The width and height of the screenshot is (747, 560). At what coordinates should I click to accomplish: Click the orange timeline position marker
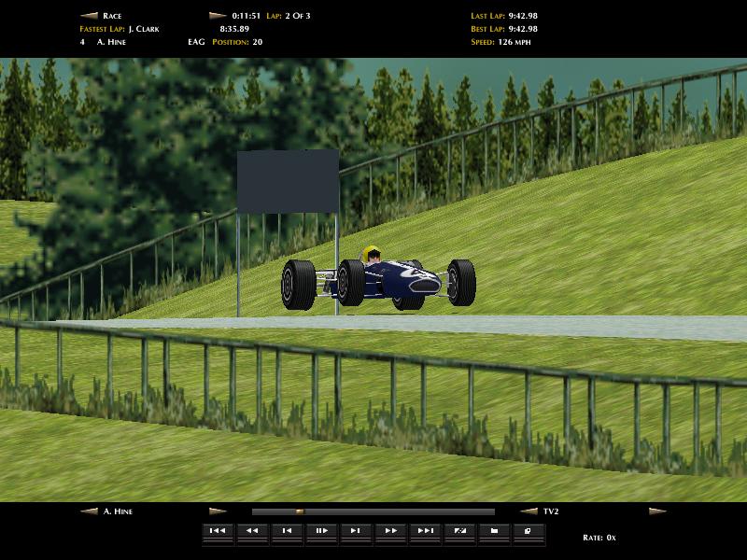click(x=300, y=511)
